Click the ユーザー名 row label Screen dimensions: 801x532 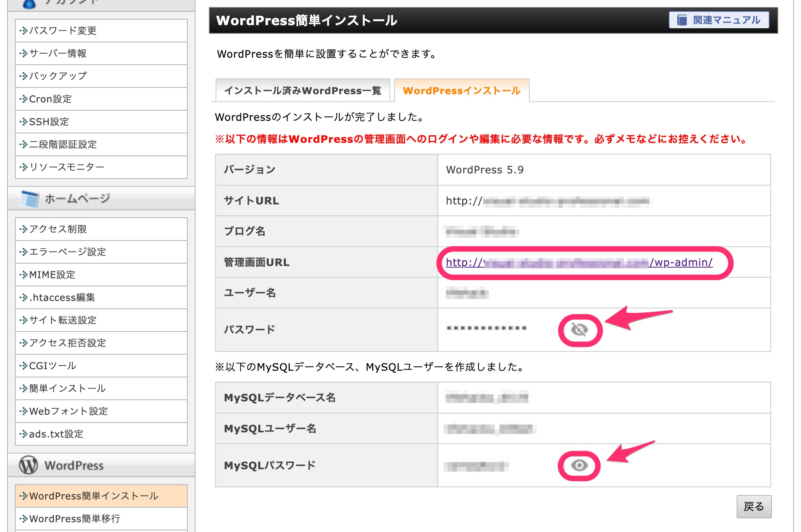(250, 293)
